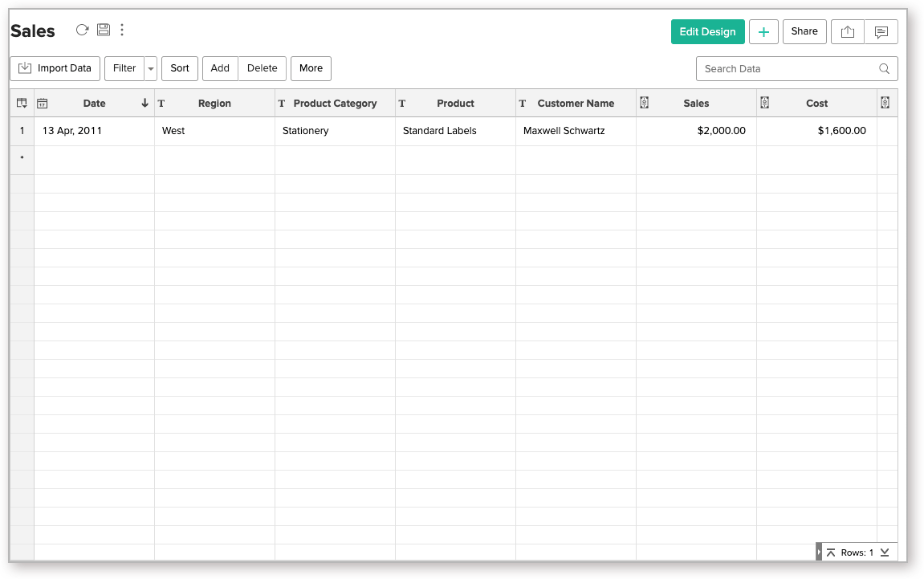Viewport: 924px width, 579px height.
Task: Expand the row count panel handle
Action: (819, 552)
